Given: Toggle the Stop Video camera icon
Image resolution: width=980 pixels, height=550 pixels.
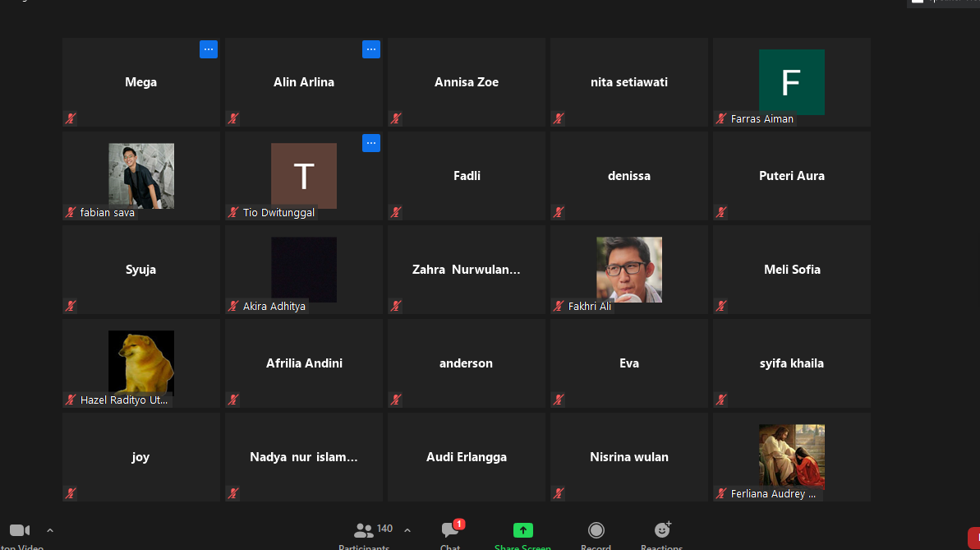Looking at the screenshot, I should pyautogui.click(x=20, y=530).
